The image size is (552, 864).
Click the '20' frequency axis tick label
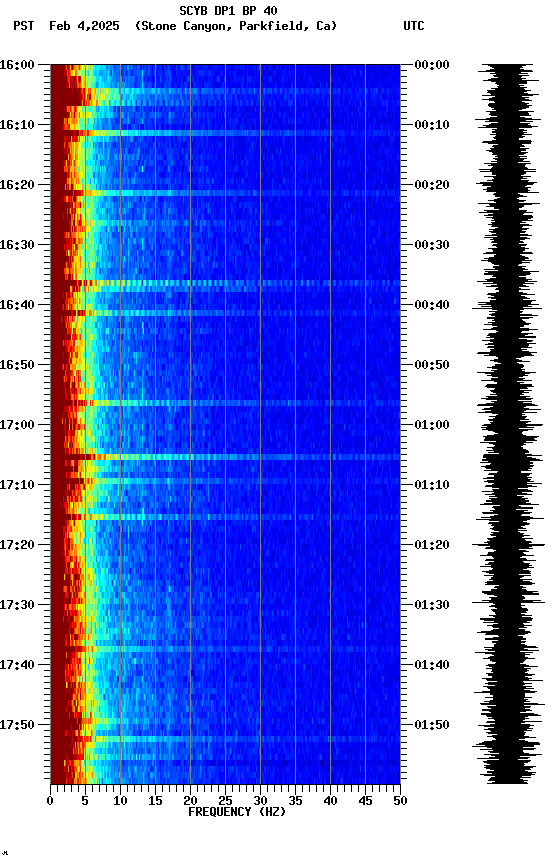tap(190, 801)
